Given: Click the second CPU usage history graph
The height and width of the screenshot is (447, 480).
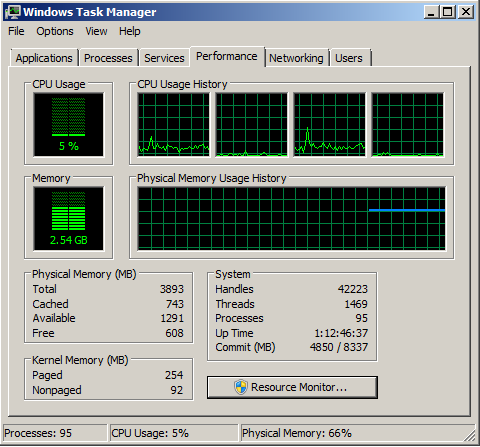Looking at the screenshot, I should point(252,125).
